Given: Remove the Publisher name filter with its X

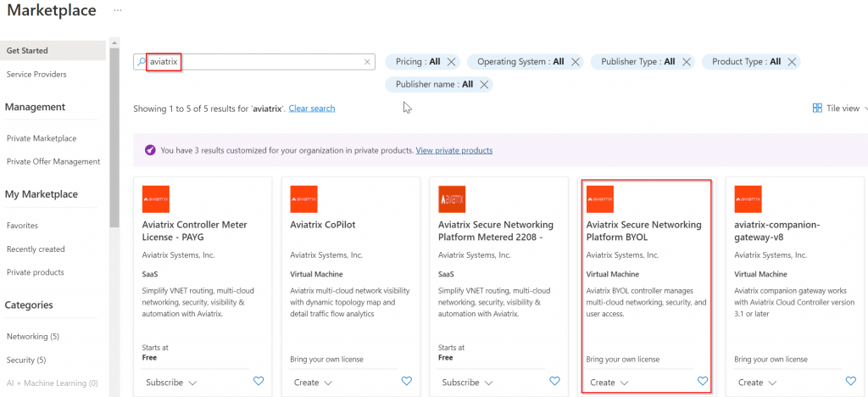Looking at the screenshot, I should [484, 85].
